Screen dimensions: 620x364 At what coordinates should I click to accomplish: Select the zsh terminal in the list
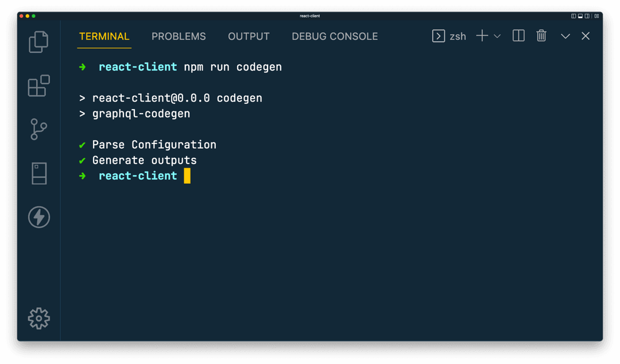coord(459,36)
